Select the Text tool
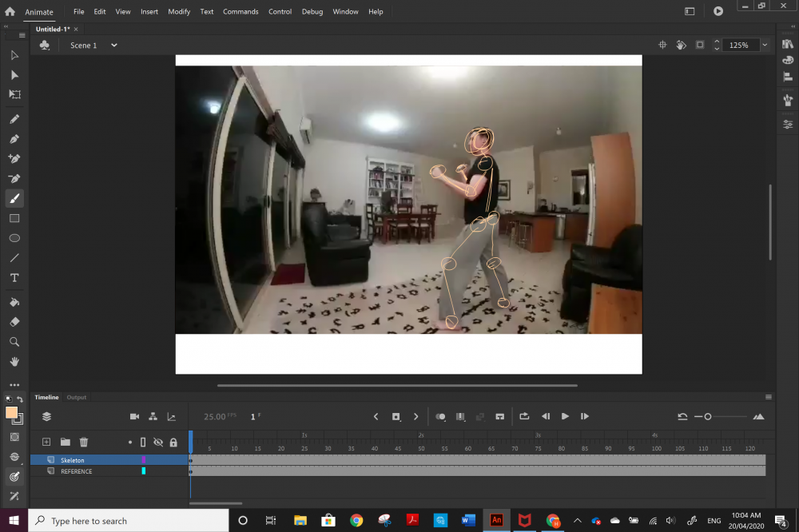Screen dimensions: 799x532 (x=14, y=278)
